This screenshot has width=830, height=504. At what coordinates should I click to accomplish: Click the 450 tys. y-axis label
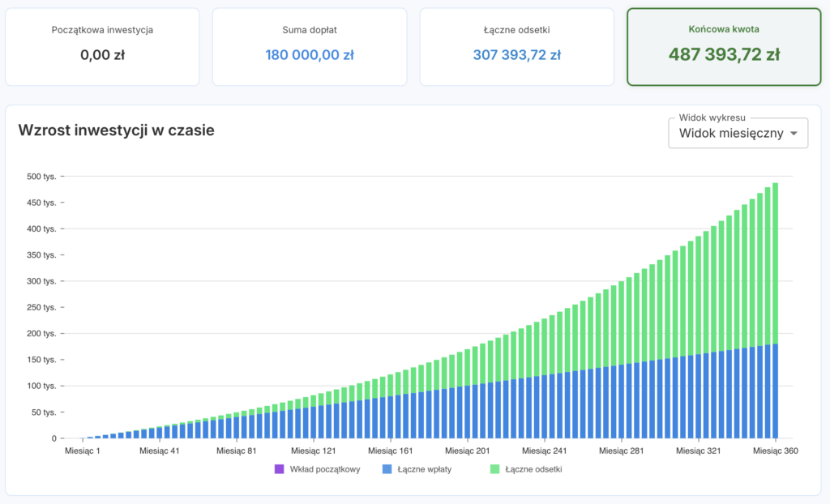click(x=41, y=203)
